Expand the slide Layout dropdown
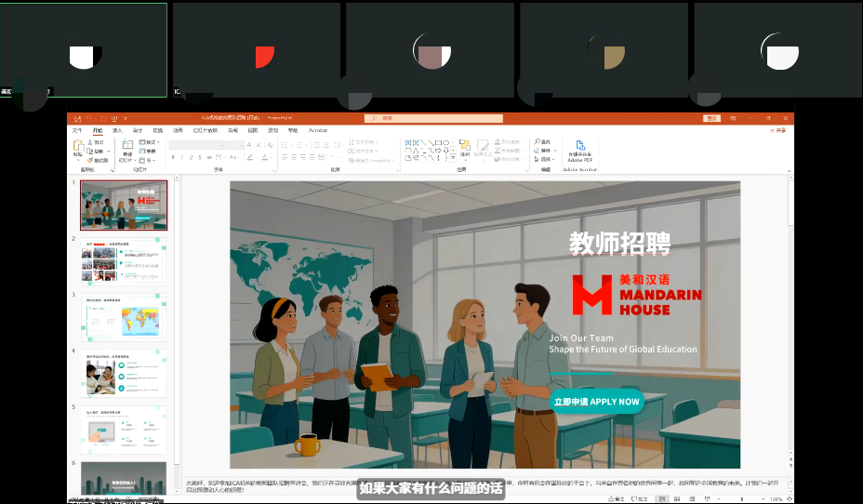863x504 pixels. pyautogui.click(x=149, y=142)
